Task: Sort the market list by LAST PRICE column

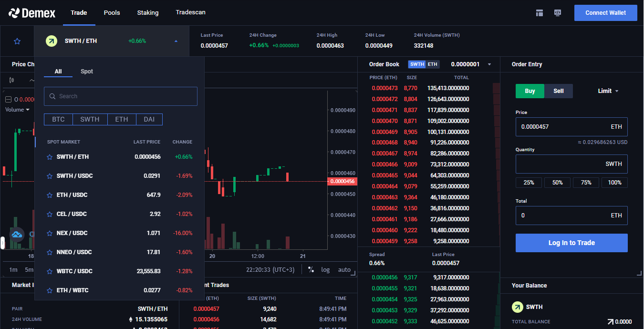Action: pos(147,142)
